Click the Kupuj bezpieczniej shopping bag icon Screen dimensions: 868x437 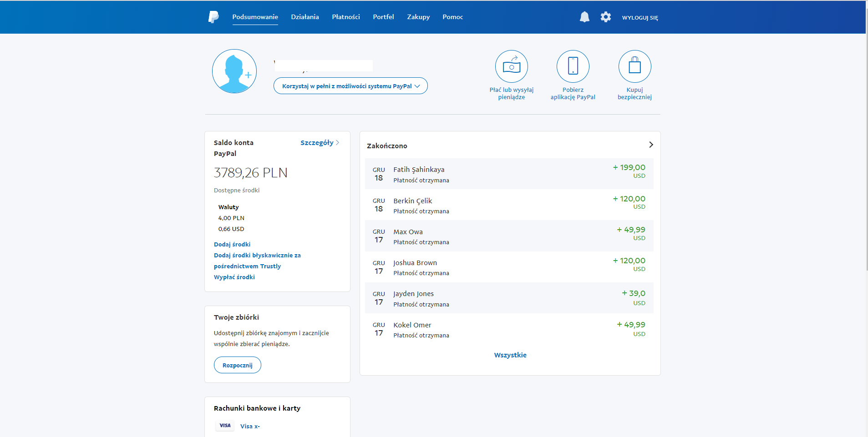(x=635, y=66)
